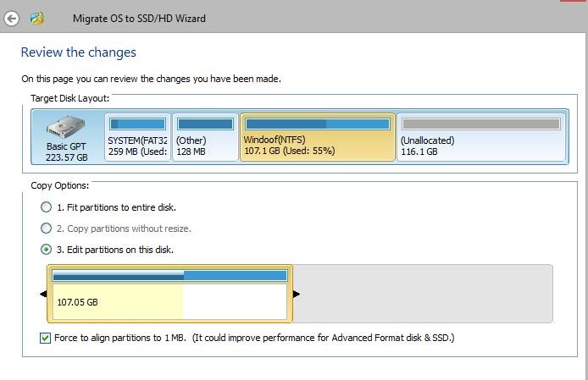This screenshot has width=588, height=380.
Task: Click the left resize handle arrow
Action: click(43, 295)
